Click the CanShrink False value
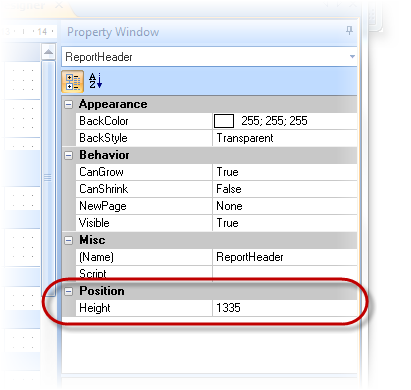 (229, 189)
